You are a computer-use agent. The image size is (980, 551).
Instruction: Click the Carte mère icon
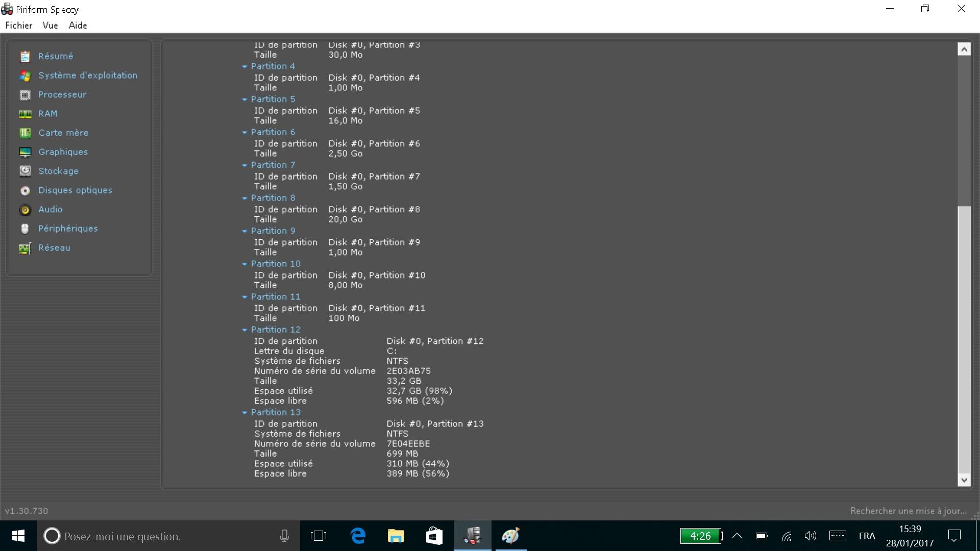25,133
